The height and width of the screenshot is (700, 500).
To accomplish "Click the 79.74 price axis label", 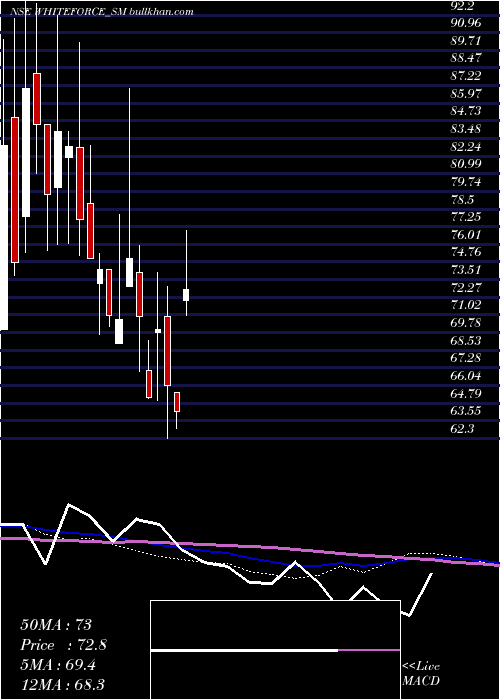I will (466, 182).
